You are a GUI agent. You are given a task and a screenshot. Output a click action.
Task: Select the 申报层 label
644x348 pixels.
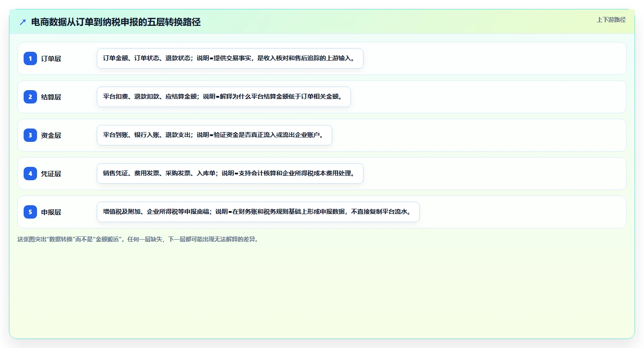(x=51, y=212)
